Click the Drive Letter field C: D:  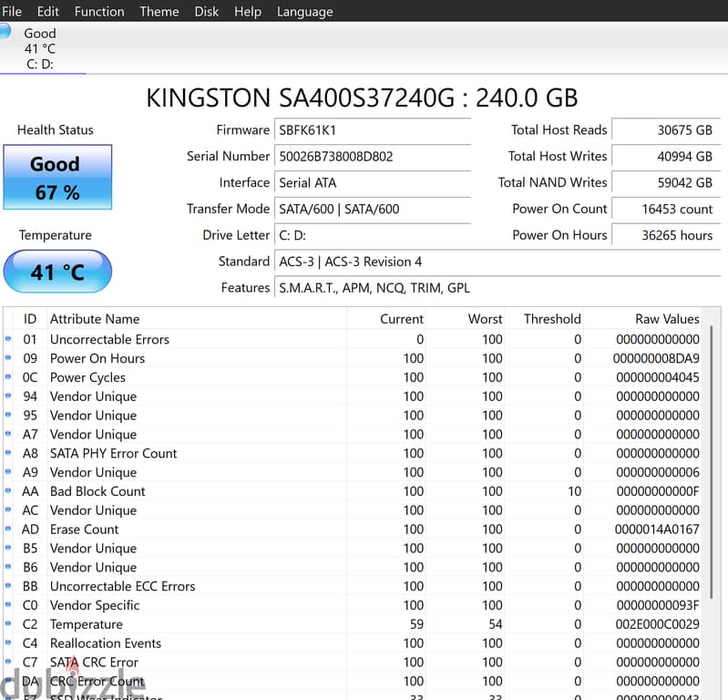click(x=373, y=235)
